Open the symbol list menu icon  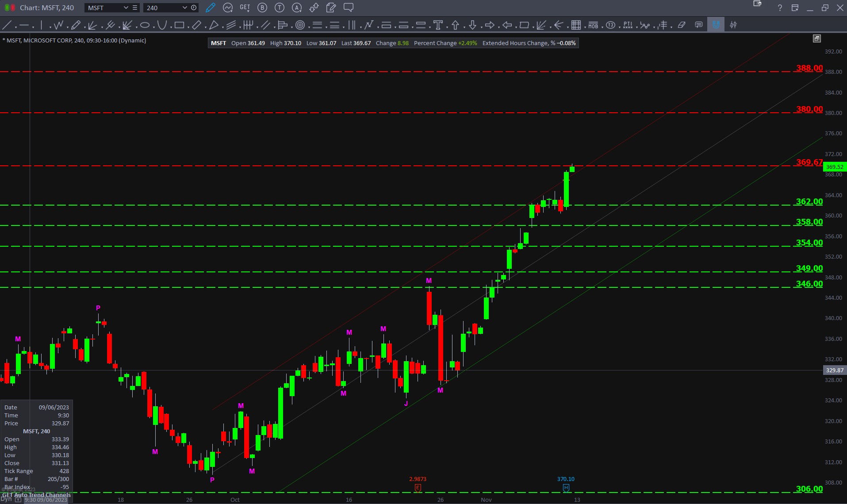pyautogui.click(x=135, y=8)
